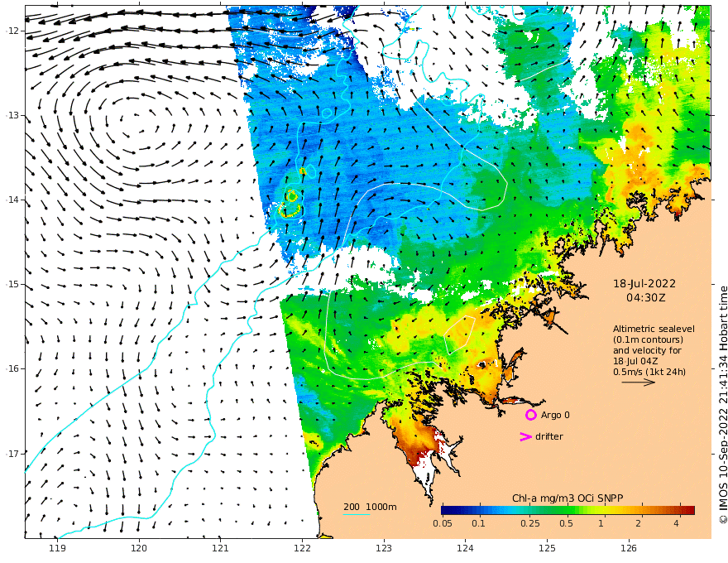This screenshot has width=728, height=563.
Task: Click colorbar tick value 0.1
Action: [x=478, y=523]
